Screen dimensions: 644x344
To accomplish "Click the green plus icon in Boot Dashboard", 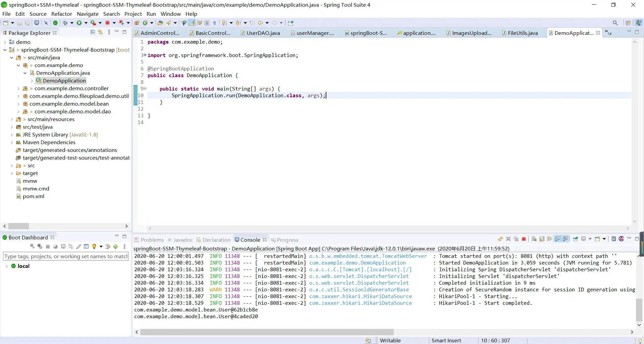I will point(116,246).
